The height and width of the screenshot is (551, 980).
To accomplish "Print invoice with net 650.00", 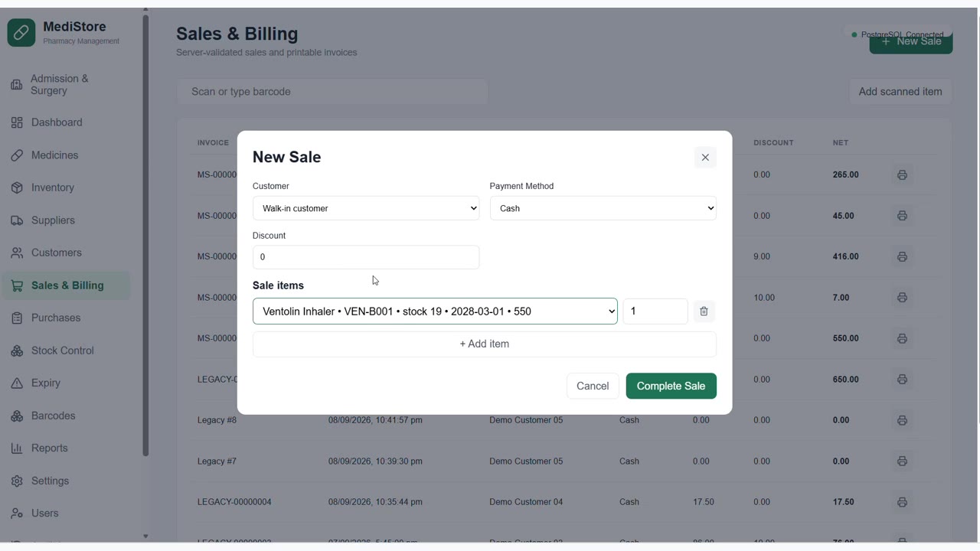I will [902, 380].
